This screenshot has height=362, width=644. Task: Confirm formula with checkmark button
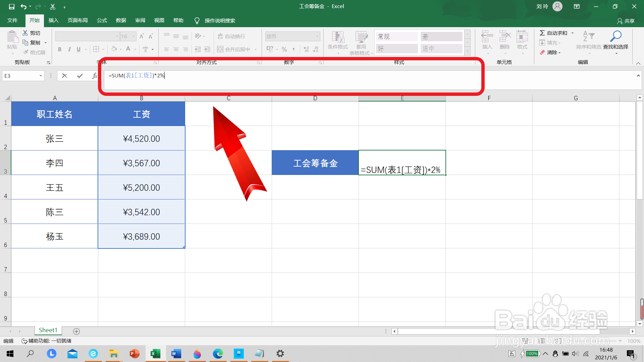point(80,76)
